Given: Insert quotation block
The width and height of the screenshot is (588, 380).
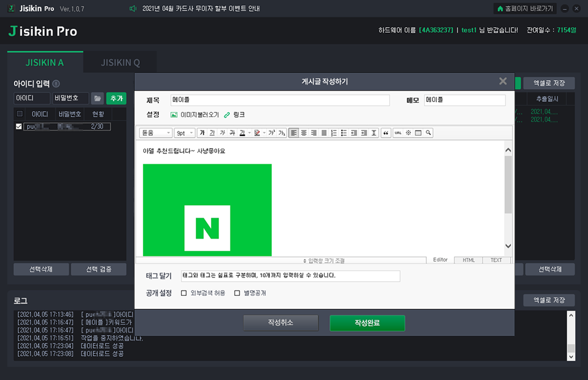Looking at the screenshot, I should point(386,133).
